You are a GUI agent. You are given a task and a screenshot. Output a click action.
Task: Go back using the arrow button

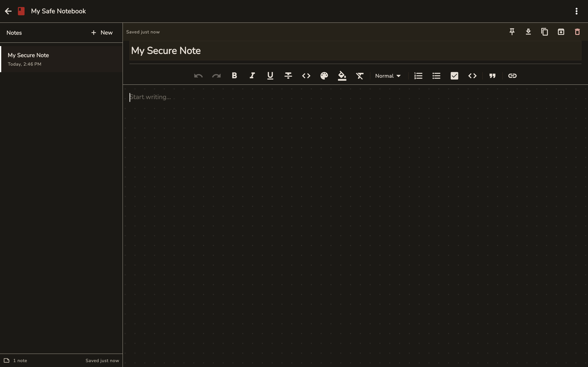coord(8,11)
